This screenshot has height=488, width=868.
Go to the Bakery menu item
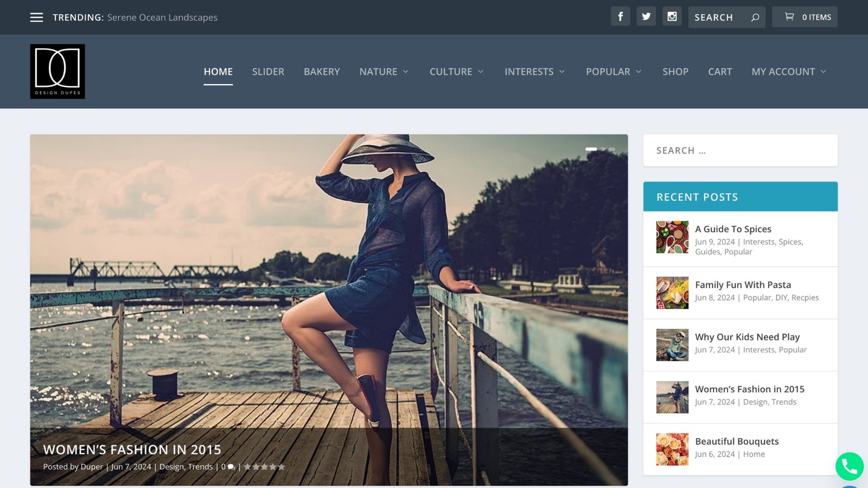(322, 72)
